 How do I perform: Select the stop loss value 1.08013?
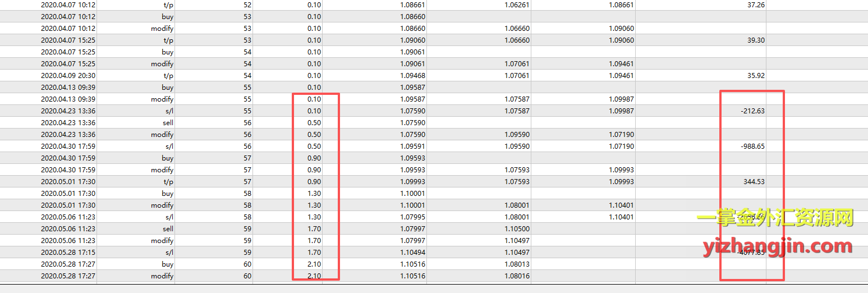(x=517, y=264)
